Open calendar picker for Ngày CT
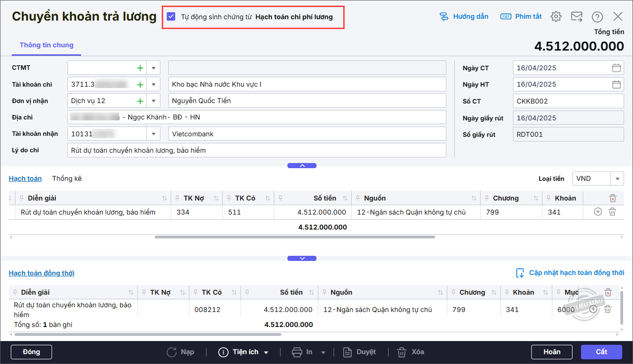 [x=617, y=68]
